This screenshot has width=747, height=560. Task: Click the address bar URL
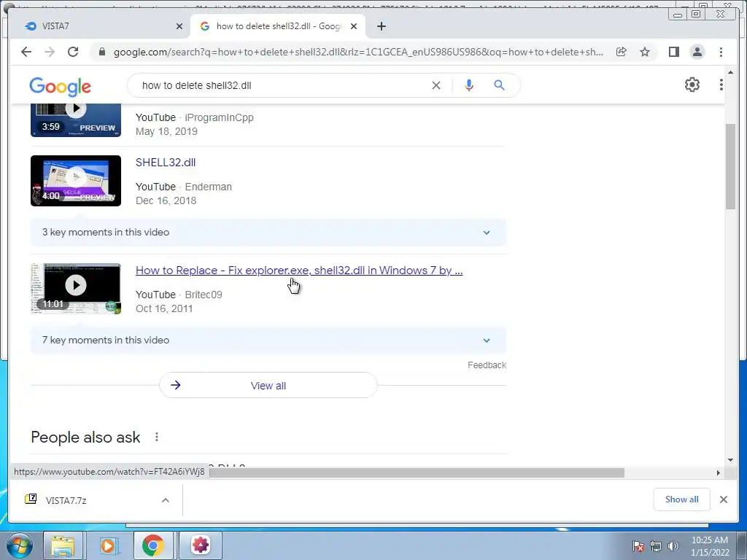click(x=358, y=52)
